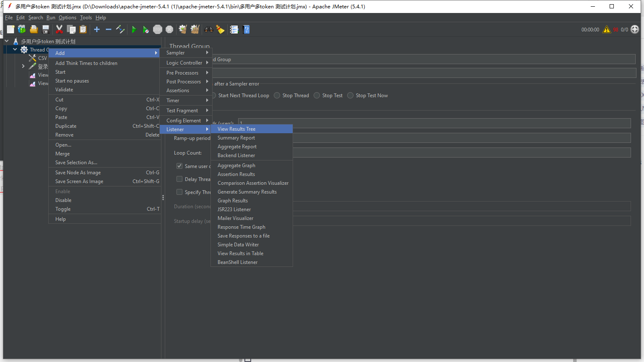644x362 pixels.
Task: Click Add Think Times to children
Action: [105, 63]
